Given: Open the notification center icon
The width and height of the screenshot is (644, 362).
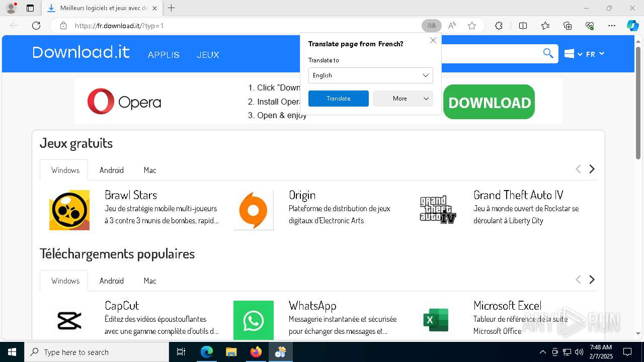Looking at the screenshot, I should coord(627,352).
